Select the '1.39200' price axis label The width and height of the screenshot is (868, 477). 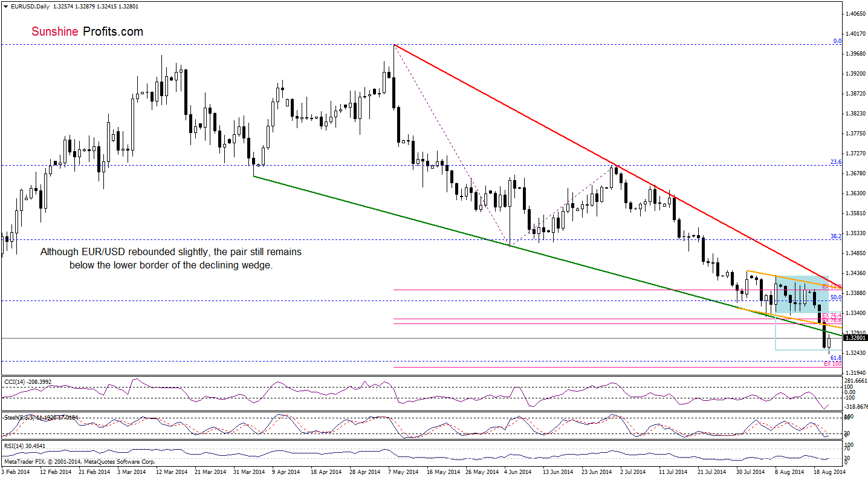point(857,74)
